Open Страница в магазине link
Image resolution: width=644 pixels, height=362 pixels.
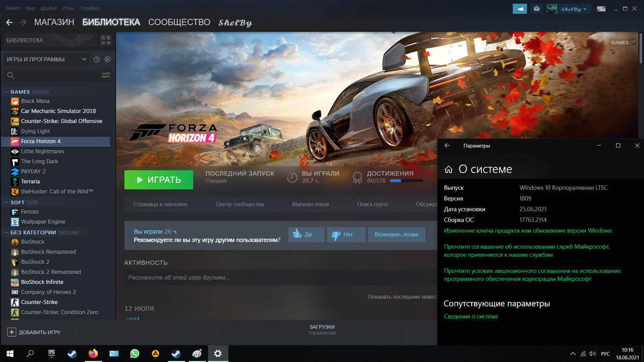pos(160,204)
